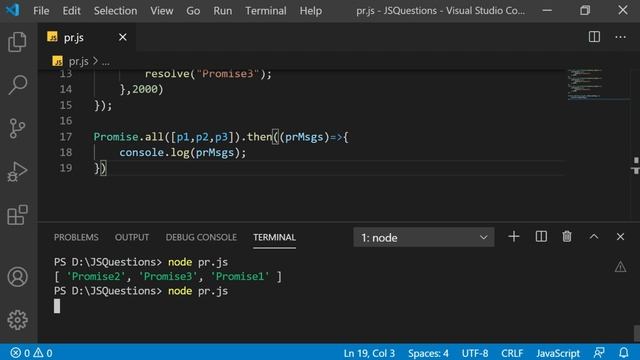Open the Terminal menu

point(266,11)
